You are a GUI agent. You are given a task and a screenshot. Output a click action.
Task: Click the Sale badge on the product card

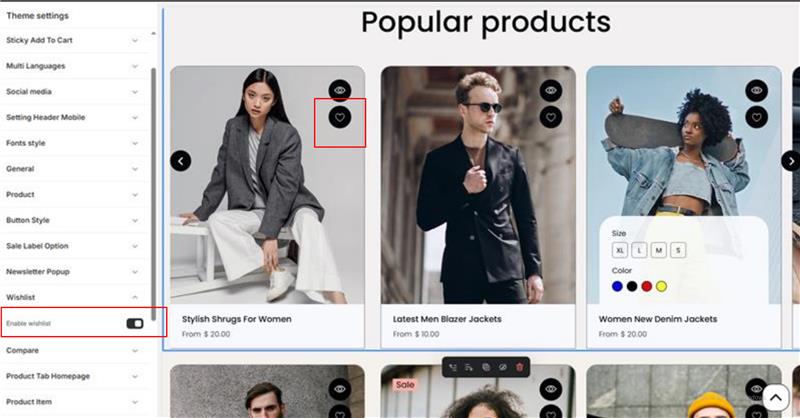tap(405, 385)
